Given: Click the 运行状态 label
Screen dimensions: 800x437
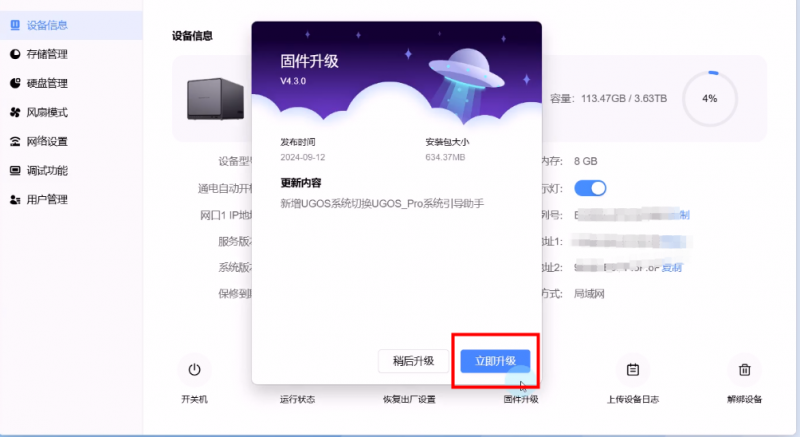Looking at the screenshot, I should [x=297, y=399].
